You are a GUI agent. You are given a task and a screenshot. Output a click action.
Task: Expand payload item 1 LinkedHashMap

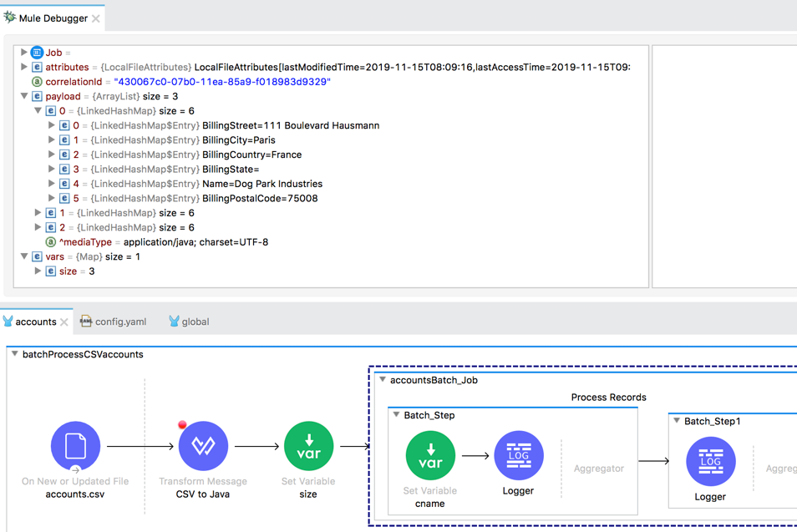coord(37,212)
